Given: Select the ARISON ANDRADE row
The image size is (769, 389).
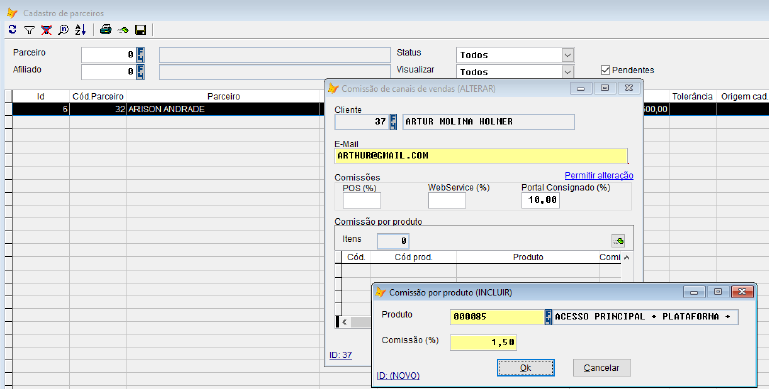Looking at the screenshot, I should coord(166,109).
